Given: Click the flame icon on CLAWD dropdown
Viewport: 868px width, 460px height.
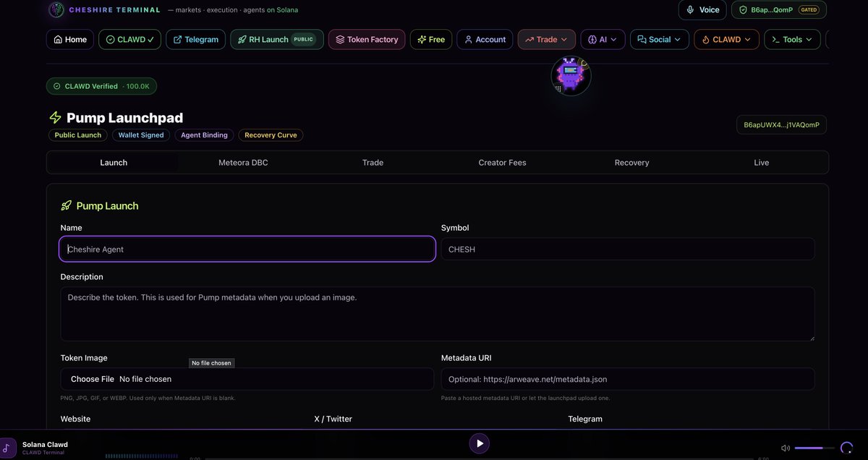Looking at the screenshot, I should click(705, 40).
